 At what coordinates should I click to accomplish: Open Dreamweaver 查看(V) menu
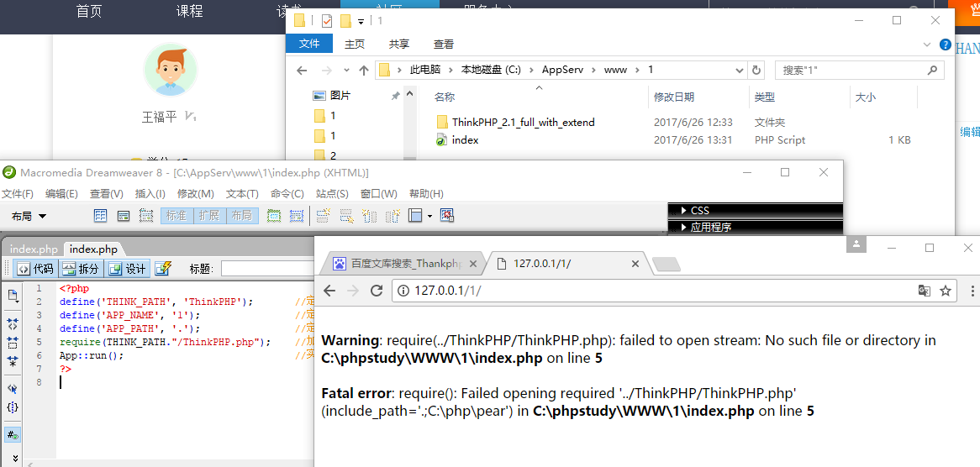click(107, 194)
